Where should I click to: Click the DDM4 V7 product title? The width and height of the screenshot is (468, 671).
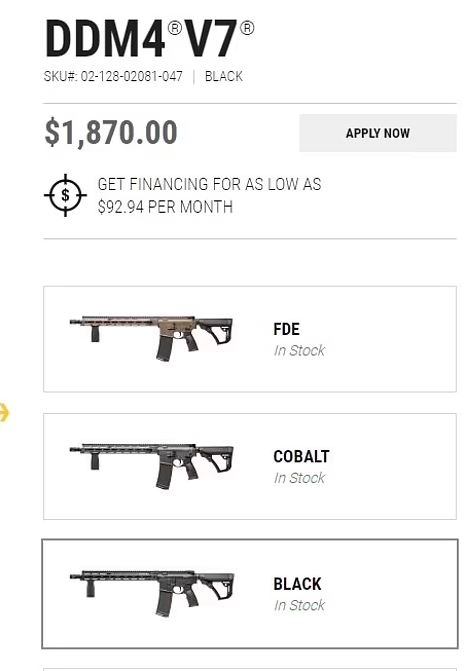(x=149, y=39)
